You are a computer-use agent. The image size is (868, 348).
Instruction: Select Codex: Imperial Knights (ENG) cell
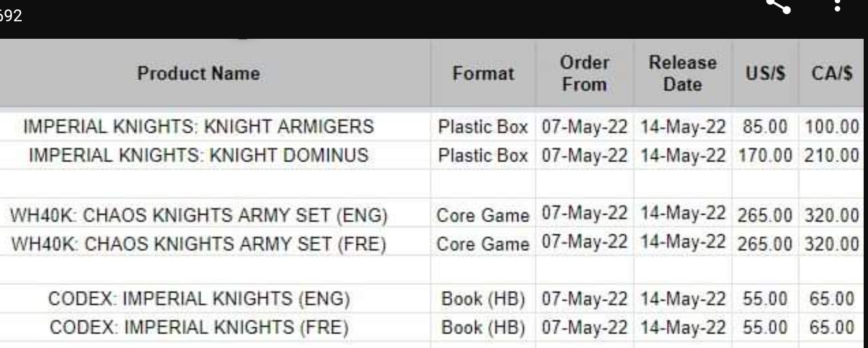click(x=199, y=299)
